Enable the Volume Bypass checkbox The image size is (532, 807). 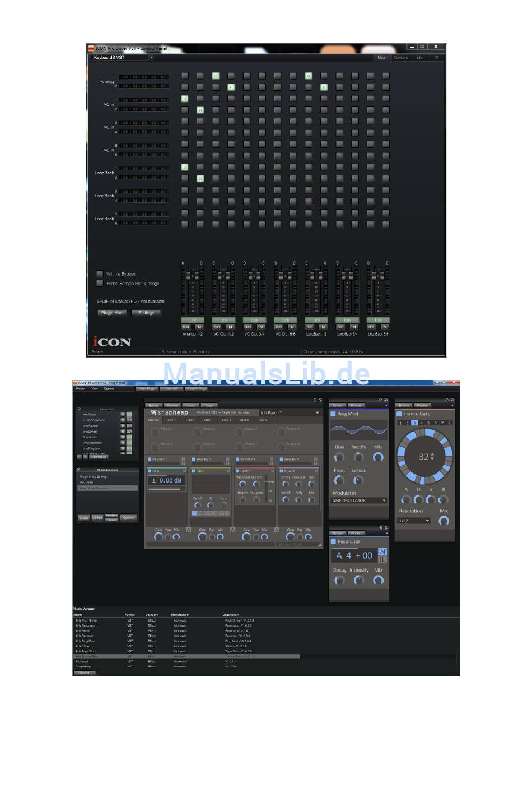pos(100,273)
